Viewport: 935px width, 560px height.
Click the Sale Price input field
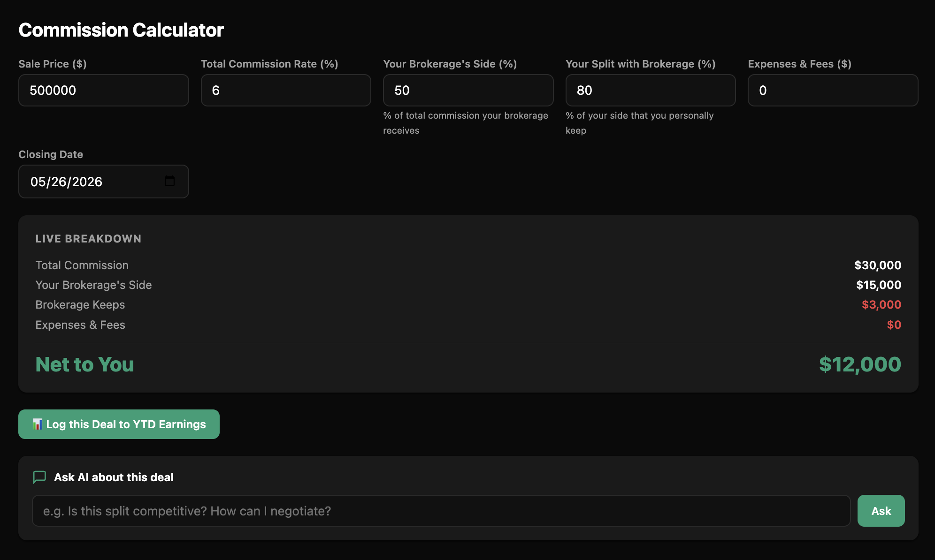pos(103,90)
